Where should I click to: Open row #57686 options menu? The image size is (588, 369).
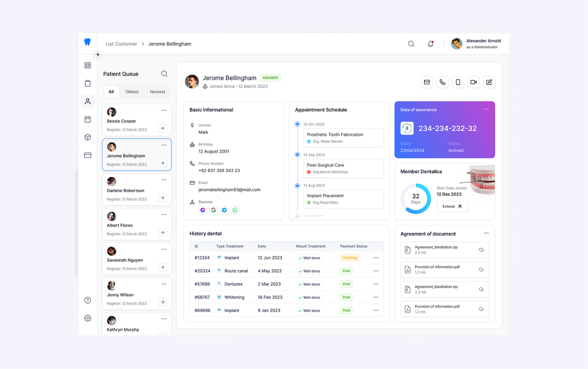click(x=376, y=284)
